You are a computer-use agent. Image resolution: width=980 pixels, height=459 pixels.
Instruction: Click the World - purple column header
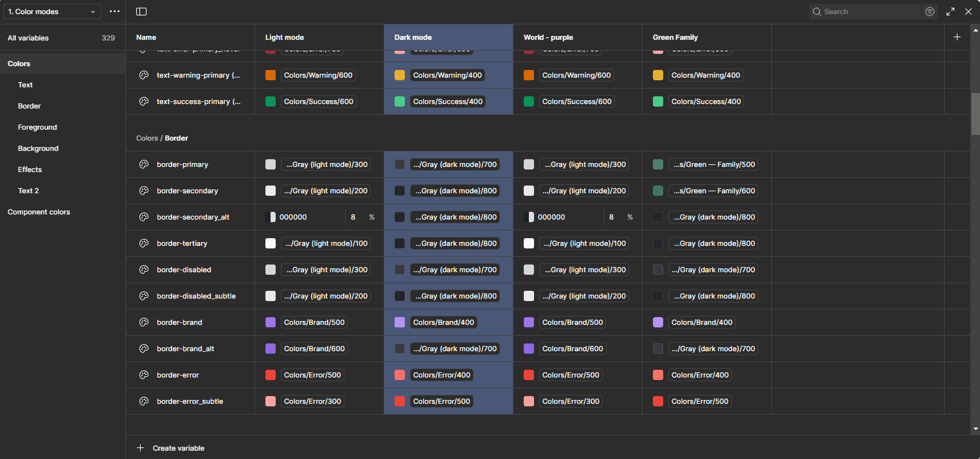point(578,37)
